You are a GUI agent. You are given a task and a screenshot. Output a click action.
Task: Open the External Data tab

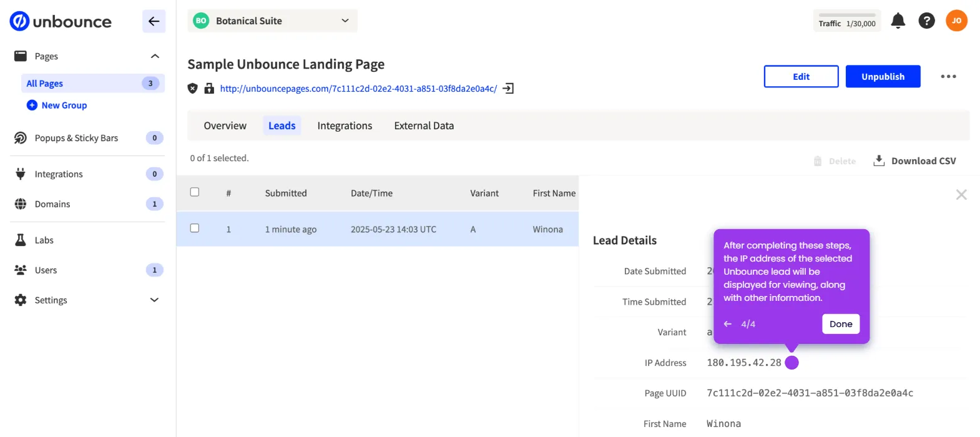(424, 125)
